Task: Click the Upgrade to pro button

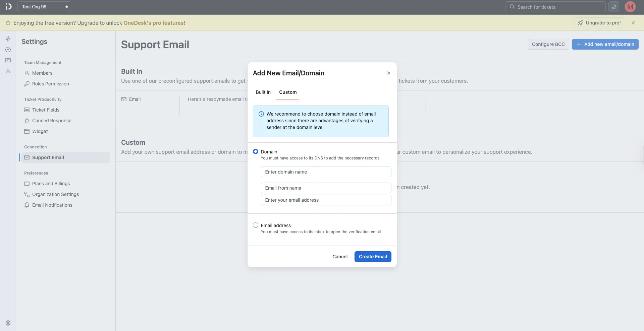Action: tap(599, 22)
